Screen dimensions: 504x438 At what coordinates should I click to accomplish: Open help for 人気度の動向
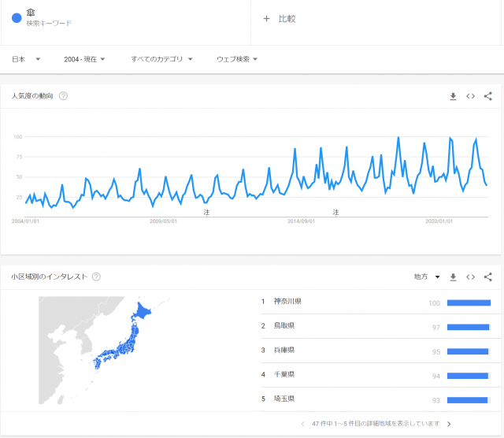tap(63, 96)
